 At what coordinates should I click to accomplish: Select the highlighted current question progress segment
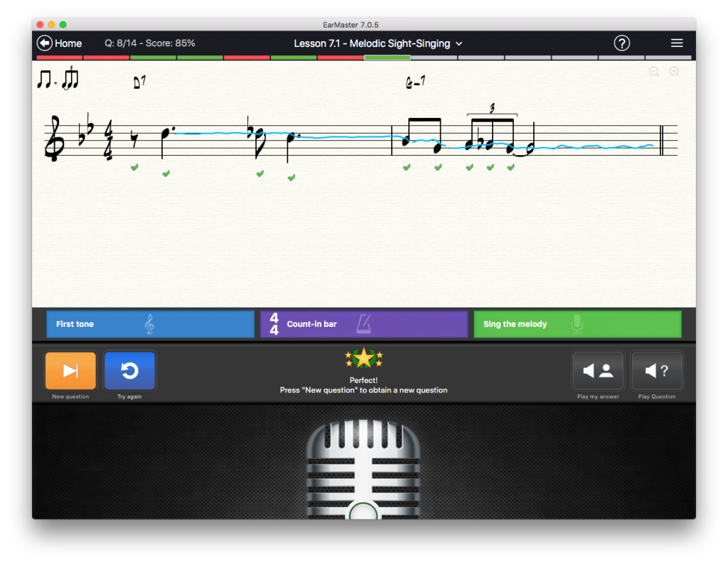click(x=387, y=58)
